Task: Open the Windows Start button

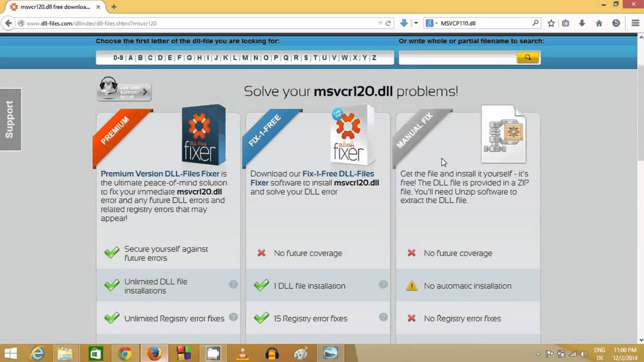Action: coord(11,353)
